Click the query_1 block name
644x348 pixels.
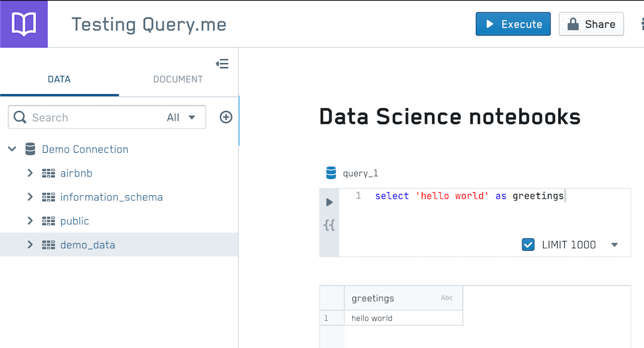(360, 173)
